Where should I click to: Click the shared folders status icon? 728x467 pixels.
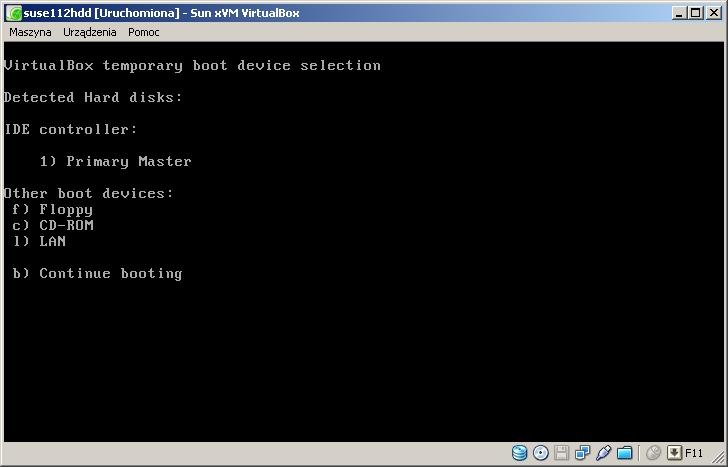pyautogui.click(x=625, y=453)
